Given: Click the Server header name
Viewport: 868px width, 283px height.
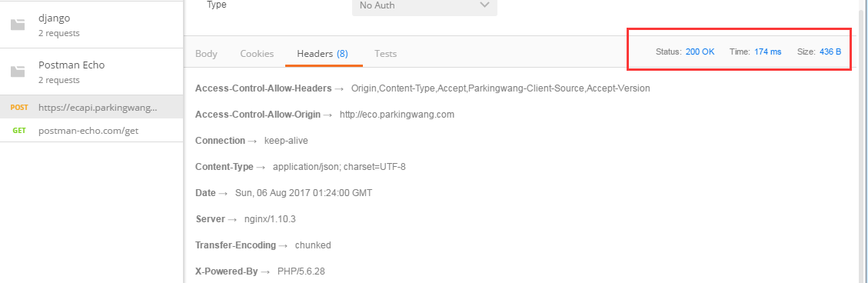Looking at the screenshot, I should pyautogui.click(x=210, y=219).
